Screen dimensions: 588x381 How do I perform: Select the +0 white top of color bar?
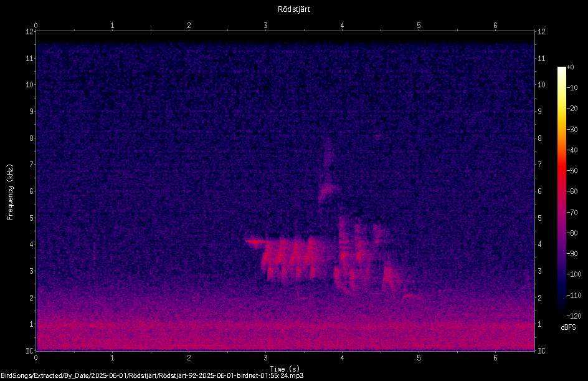point(562,69)
